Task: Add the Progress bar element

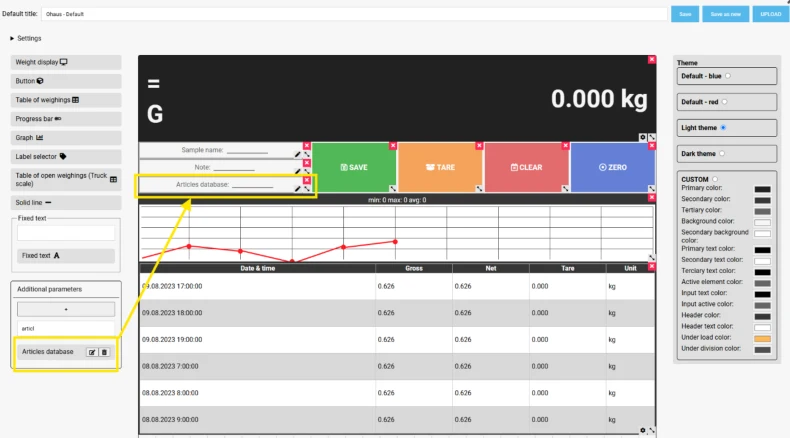Action: pos(66,119)
